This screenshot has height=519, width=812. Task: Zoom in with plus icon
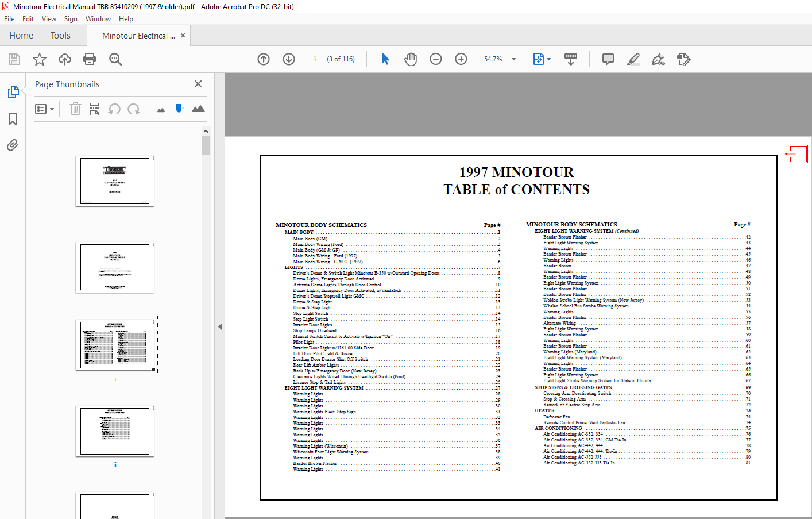[x=461, y=59]
